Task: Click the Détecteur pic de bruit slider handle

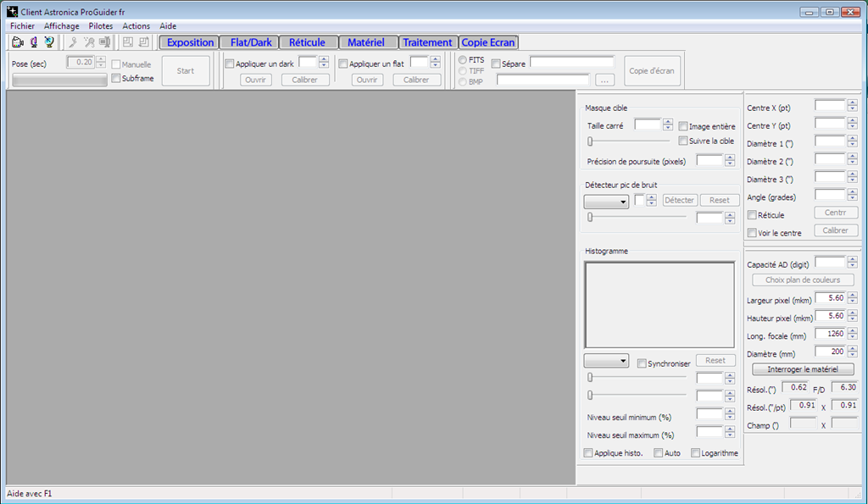Action: point(590,217)
